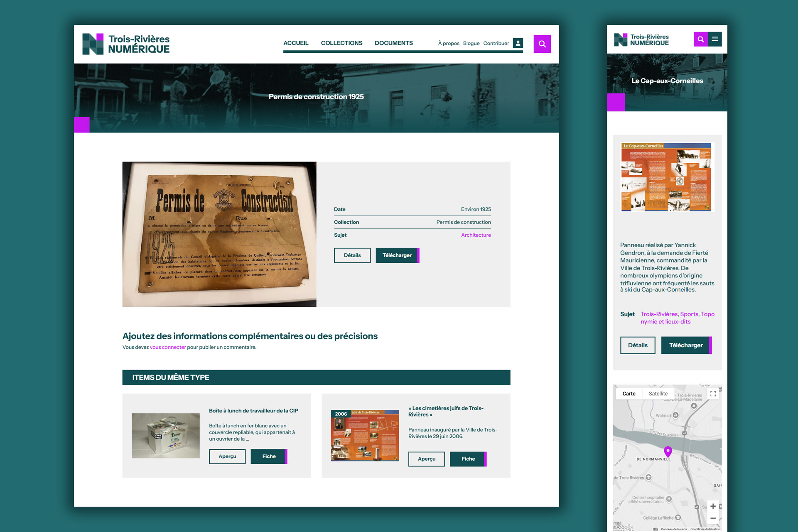Switch the map to Satellite view
Image resolution: width=798 pixels, height=532 pixels.
click(x=658, y=394)
